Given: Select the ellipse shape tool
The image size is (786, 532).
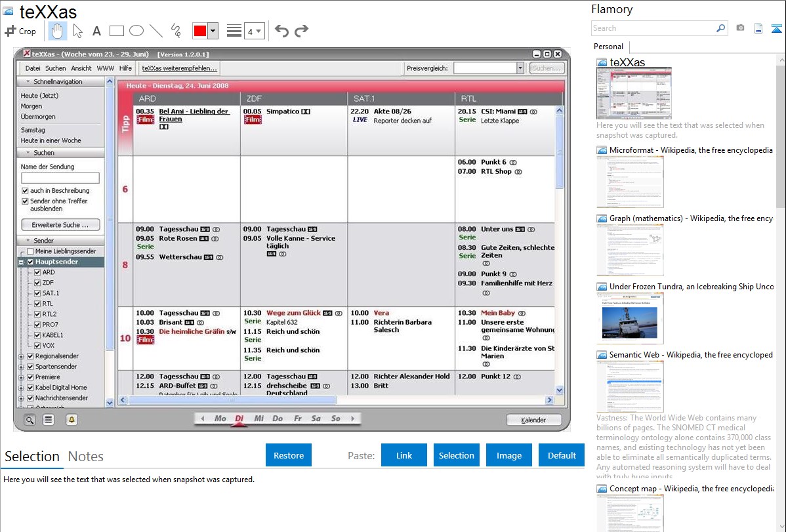Looking at the screenshot, I should (136, 31).
